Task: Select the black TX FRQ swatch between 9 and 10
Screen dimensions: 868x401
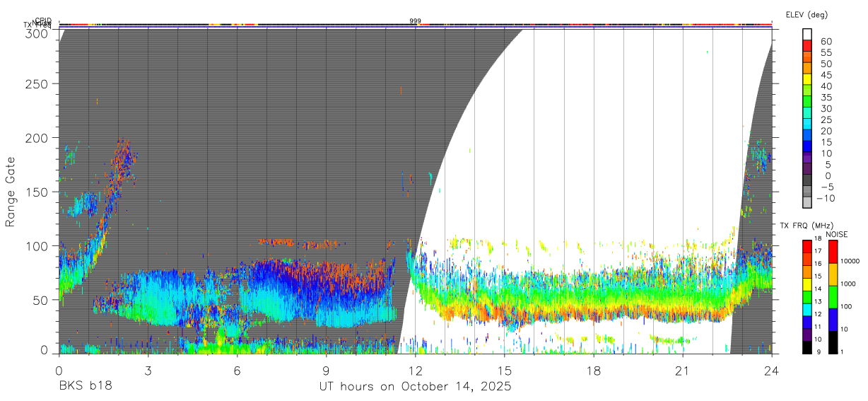Action: click(x=807, y=347)
